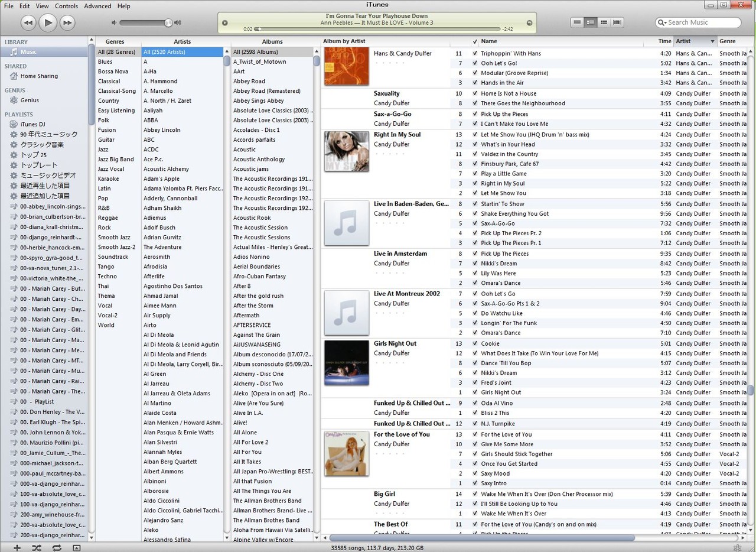The image size is (756, 552).
Task: Click the track list horizontal scroll-left arrow
Action: coord(325,538)
